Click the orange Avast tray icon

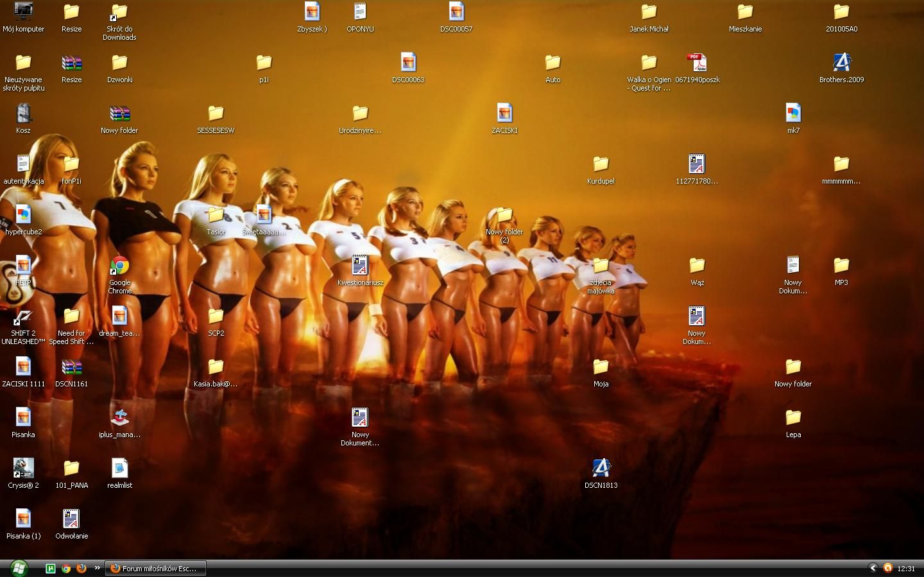coord(888,568)
